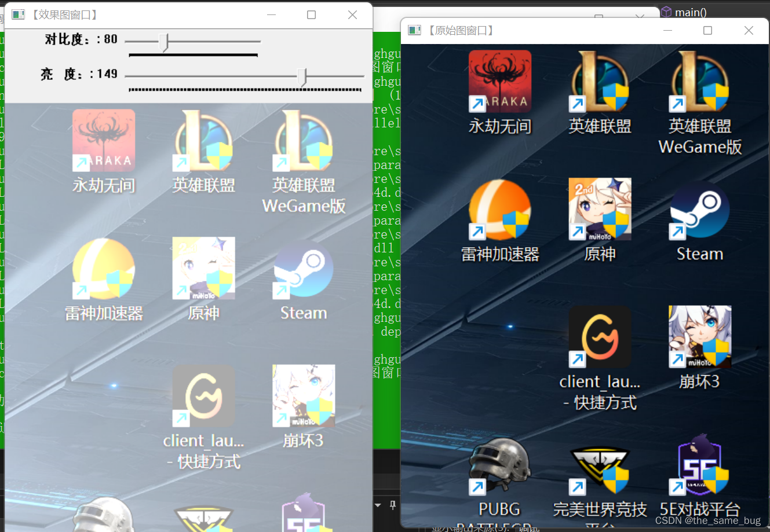The image size is (770, 532).
Task: Click 永劫无间 icon in effect window
Action: tap(104, 140)
